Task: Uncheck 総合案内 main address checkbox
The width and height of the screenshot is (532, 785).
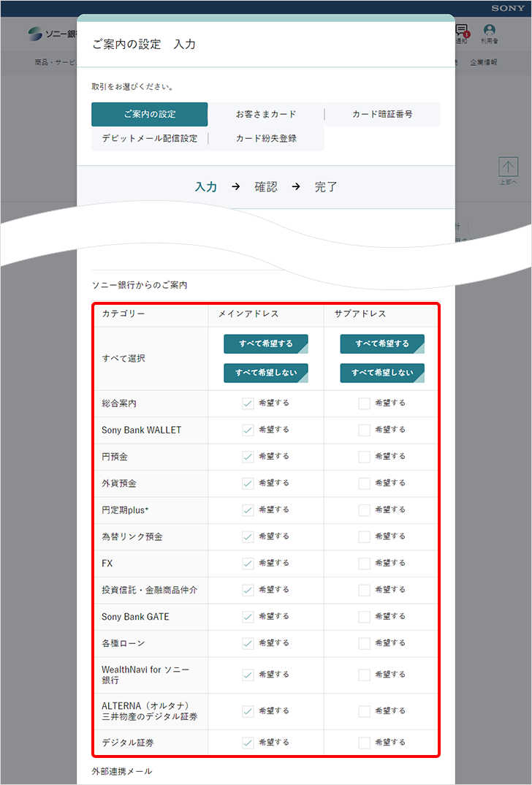Action: (248, 403)
